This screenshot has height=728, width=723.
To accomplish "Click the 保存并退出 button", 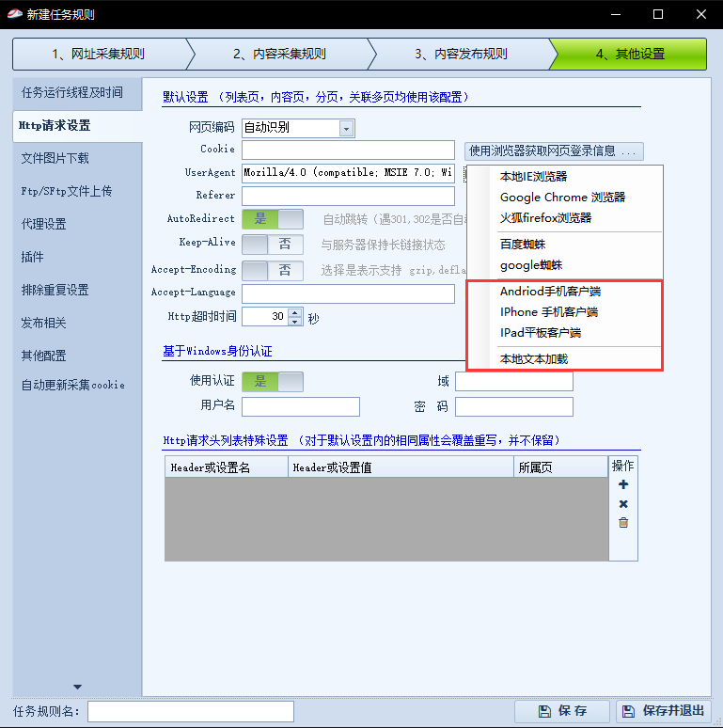I will [x=664, y=711].
